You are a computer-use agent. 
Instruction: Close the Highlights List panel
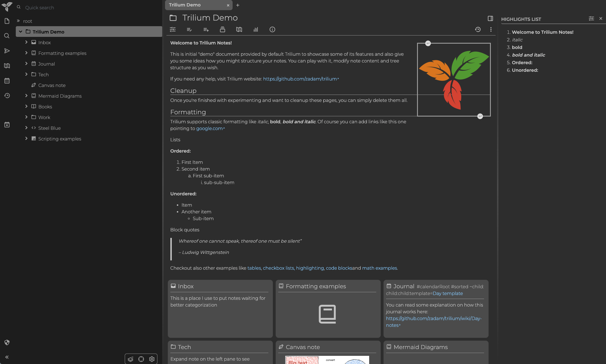pyautogui.click(x=601, y=19)
